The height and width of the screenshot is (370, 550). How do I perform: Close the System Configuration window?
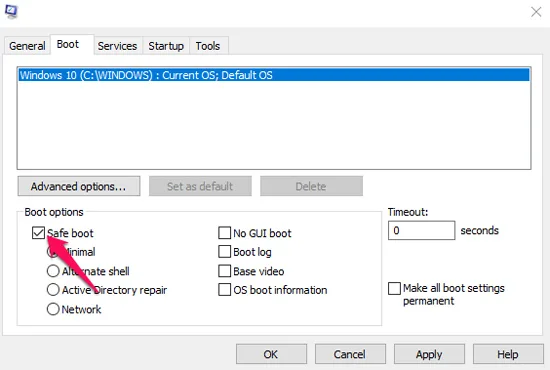[x=536, y=12]
